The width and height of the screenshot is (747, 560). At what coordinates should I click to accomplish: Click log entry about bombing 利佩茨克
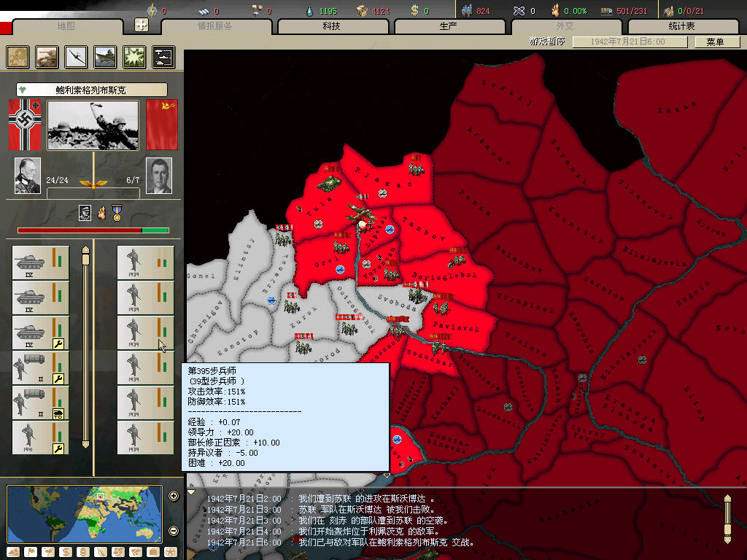323,531
